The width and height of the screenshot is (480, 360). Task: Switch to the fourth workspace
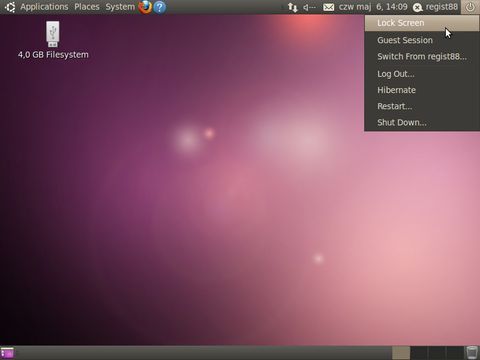455,353
